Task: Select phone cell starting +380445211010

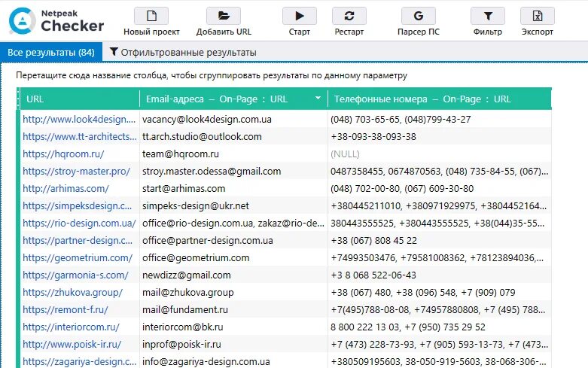Action: 440,205
